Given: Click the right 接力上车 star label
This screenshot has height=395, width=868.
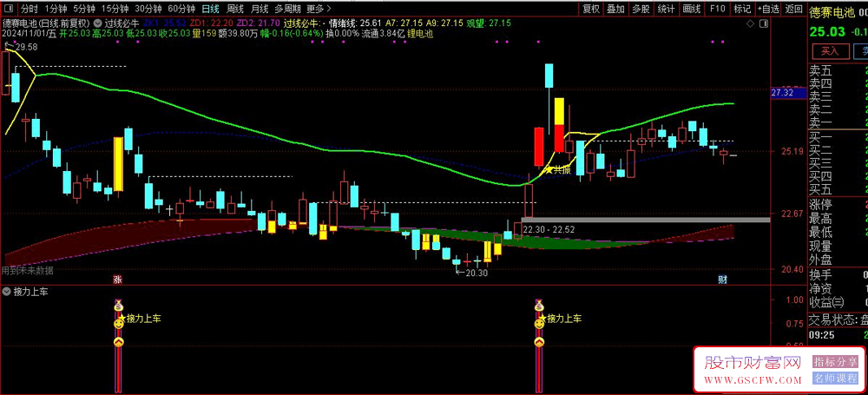Looking at the screenshot, I should (x=561, y=319).
